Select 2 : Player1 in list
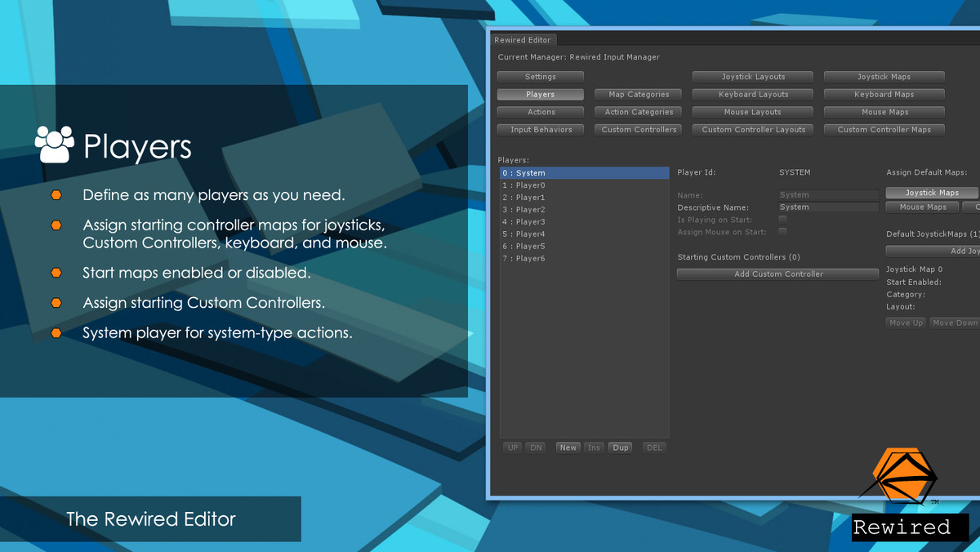The image size is (980, 552). tap(584, 198)
